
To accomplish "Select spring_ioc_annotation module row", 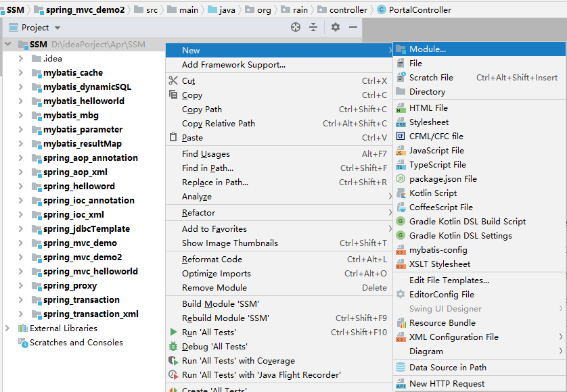I will pos(83,200).
